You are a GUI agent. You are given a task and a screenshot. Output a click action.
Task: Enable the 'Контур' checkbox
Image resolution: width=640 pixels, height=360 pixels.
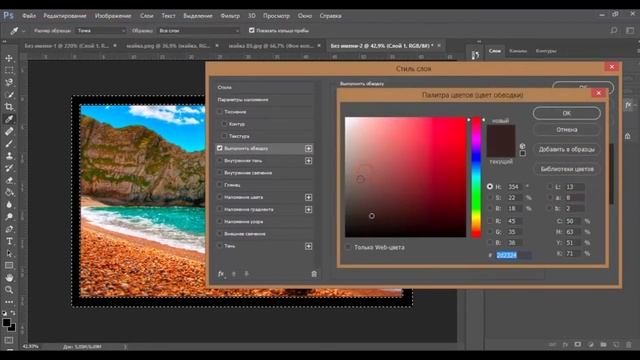[x=224, y=124]
